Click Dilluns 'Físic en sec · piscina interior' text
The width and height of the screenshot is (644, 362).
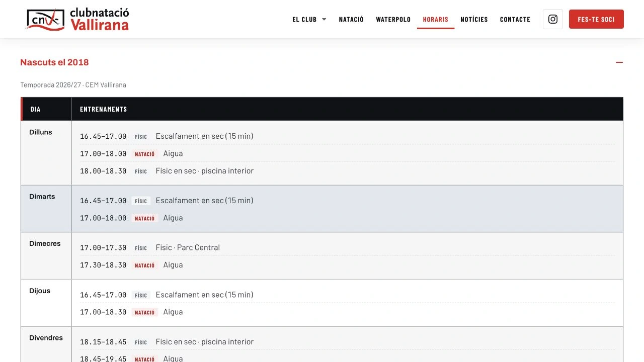click(x=205, y=171)
